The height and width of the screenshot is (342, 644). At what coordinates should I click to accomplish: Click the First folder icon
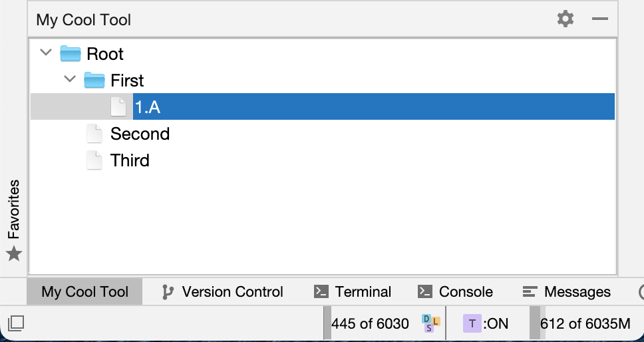coord(94,81)
